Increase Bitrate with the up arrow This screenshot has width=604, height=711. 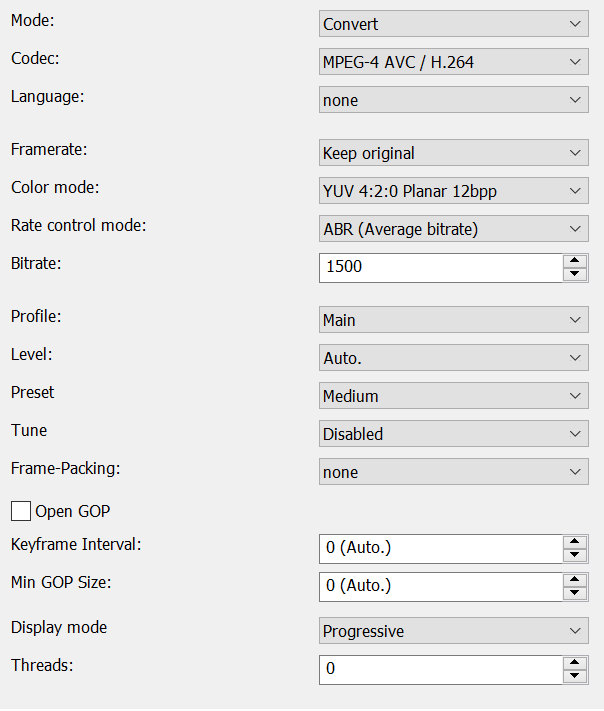click(x=574, y=261)
